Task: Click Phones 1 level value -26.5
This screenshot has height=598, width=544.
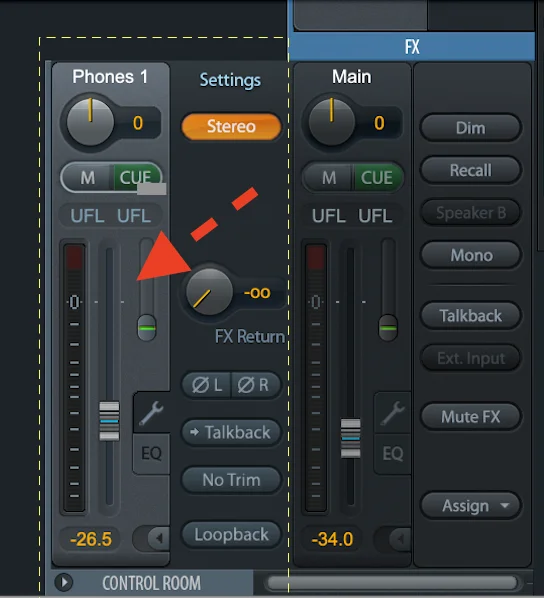Action: click(x=91, y=539)
